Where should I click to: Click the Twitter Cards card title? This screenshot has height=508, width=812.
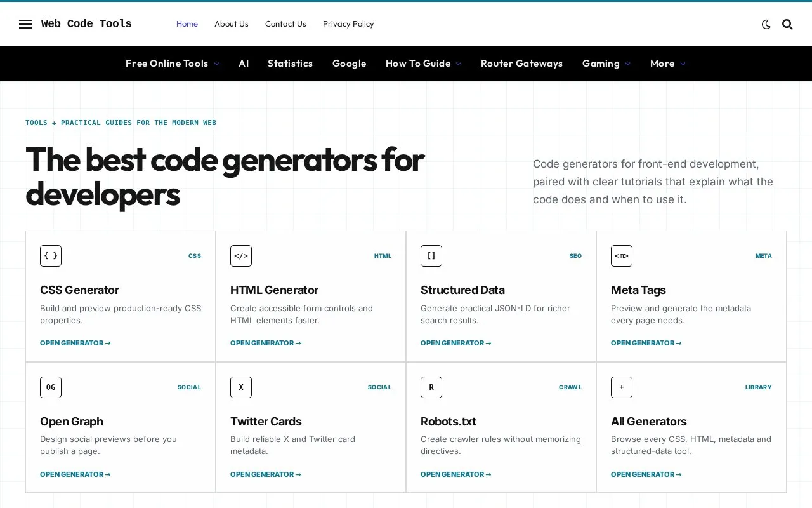pyautogui.click(x=266, y=422)
